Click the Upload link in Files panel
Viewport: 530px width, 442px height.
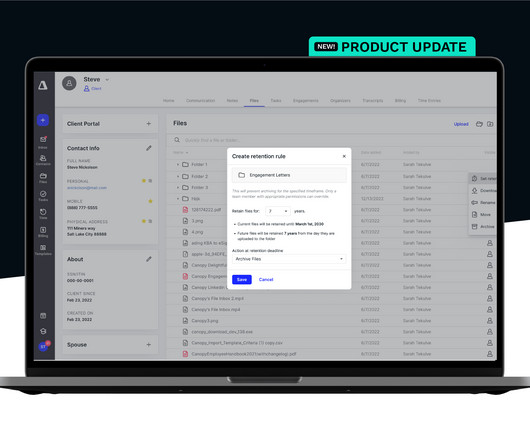[461, 124]
